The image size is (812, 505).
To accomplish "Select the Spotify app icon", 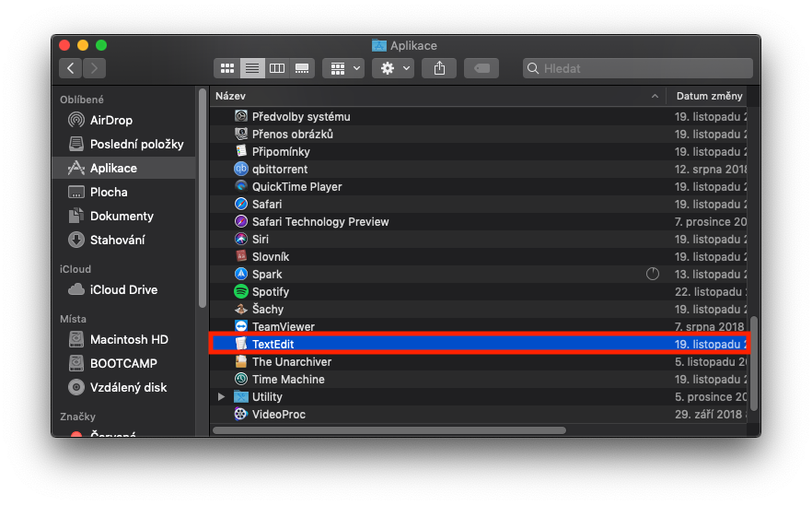I will point(241,291).
